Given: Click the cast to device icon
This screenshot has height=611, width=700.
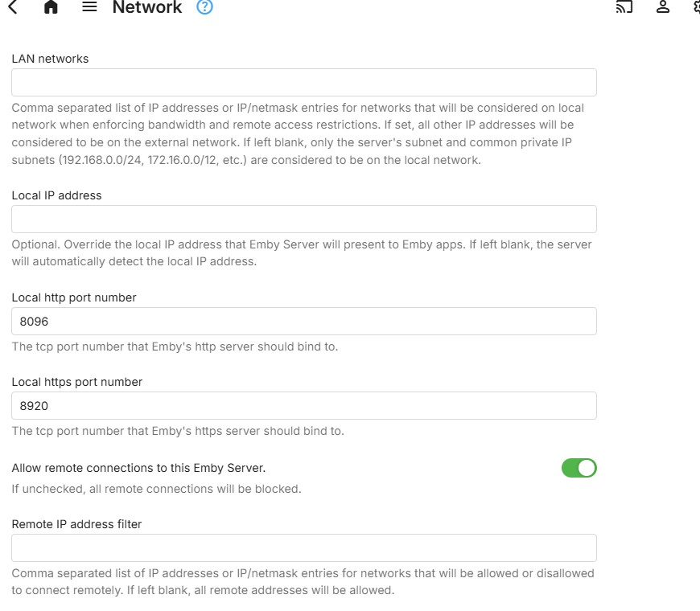Looking at the screenshot, I should point(624,7).
